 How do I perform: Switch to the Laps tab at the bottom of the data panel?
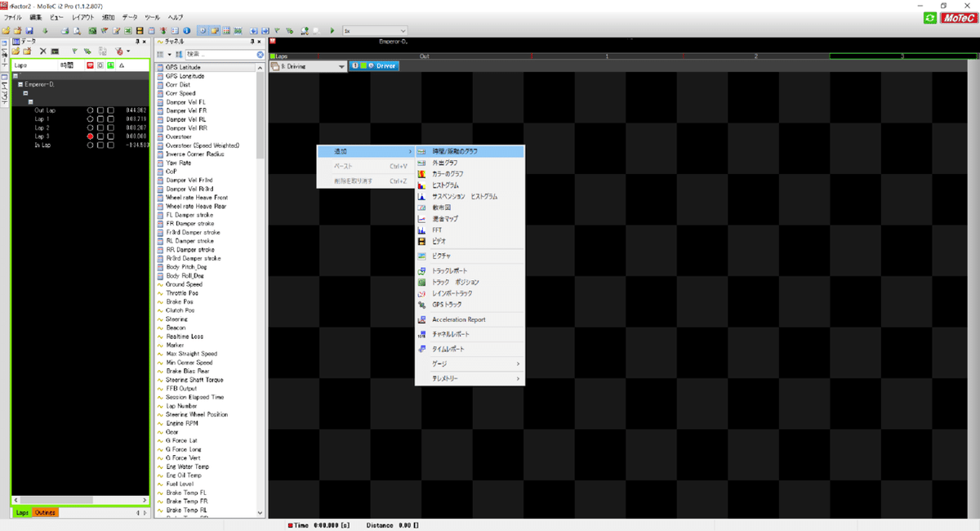[x=23, y=513]
